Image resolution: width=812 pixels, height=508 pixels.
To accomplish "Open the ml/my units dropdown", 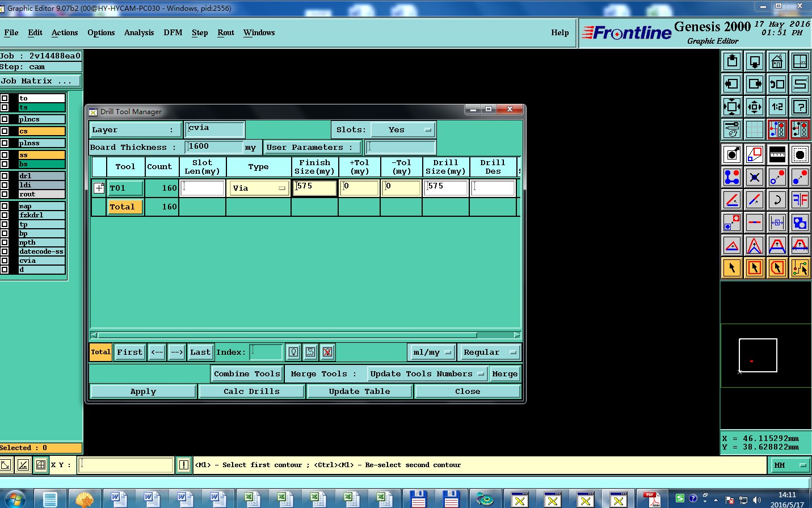I will tap(431, 352).
